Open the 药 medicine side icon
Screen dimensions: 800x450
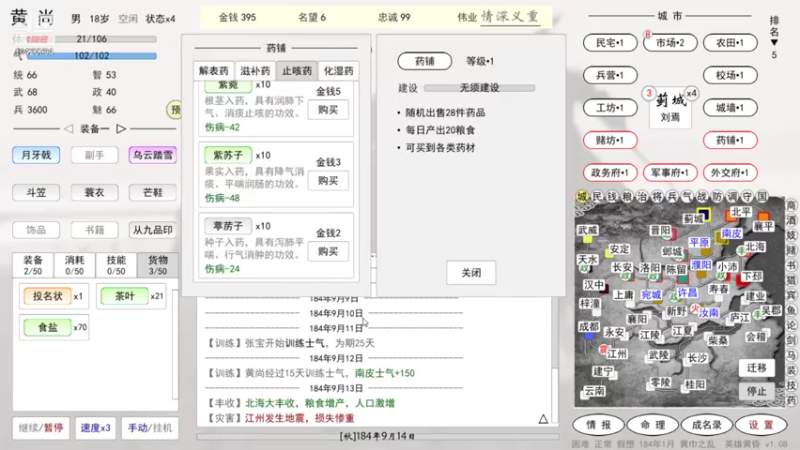click(791, 400)
